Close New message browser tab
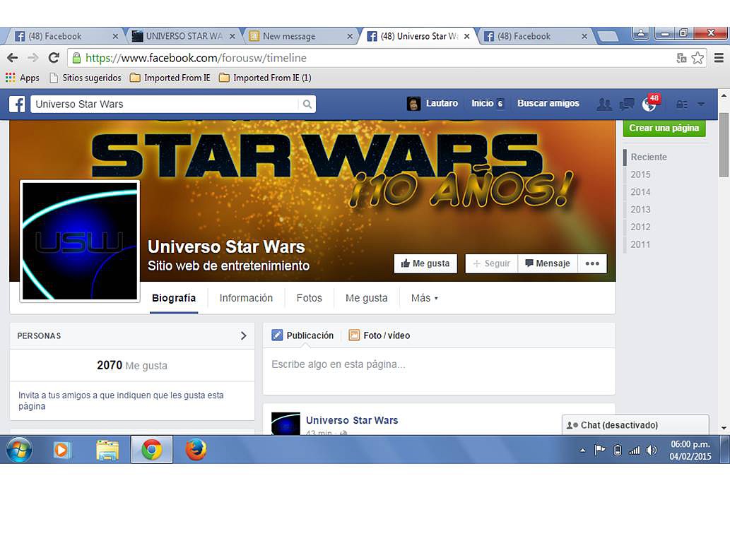730x560 pixels. click(x=350, y=36)
